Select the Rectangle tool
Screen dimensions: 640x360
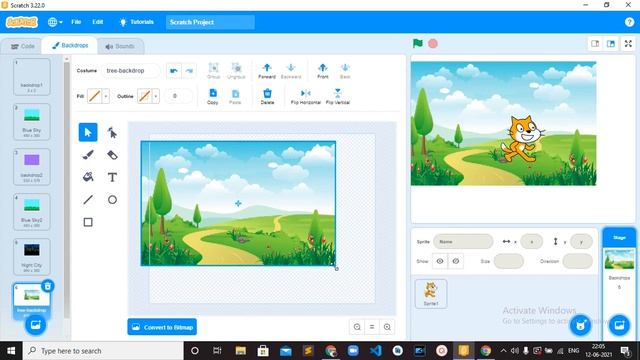[88, 222]
